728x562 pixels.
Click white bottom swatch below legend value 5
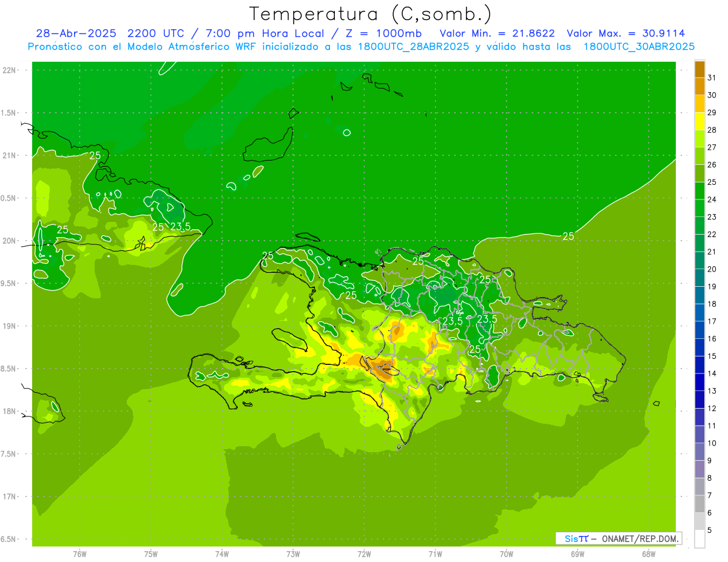pos(699,539)
